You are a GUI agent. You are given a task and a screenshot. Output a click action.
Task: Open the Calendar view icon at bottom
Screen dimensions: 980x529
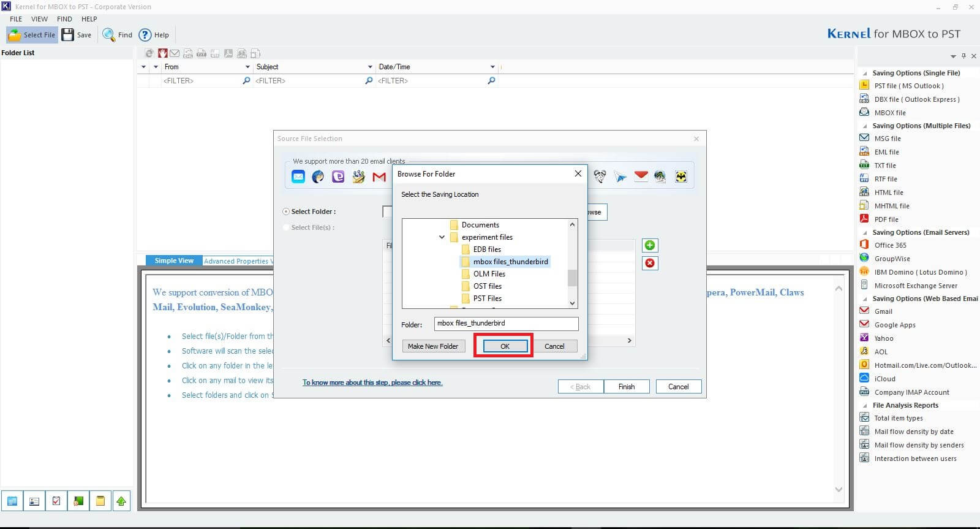point(12,501)
